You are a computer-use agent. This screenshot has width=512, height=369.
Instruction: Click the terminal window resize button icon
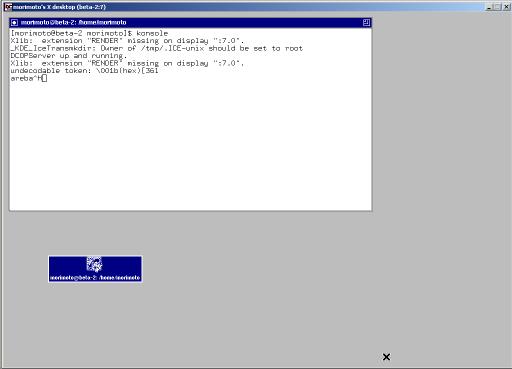[x=366, y=23]
